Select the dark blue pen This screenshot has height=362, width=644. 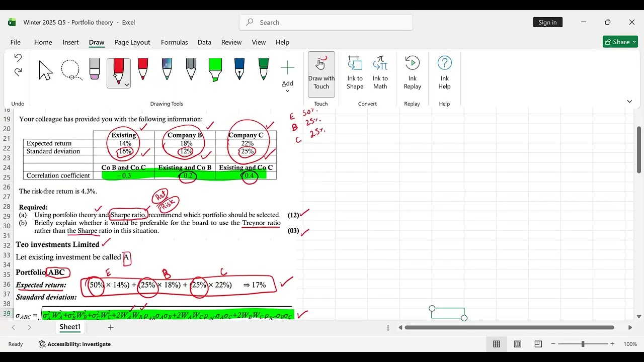pos(239,69)
